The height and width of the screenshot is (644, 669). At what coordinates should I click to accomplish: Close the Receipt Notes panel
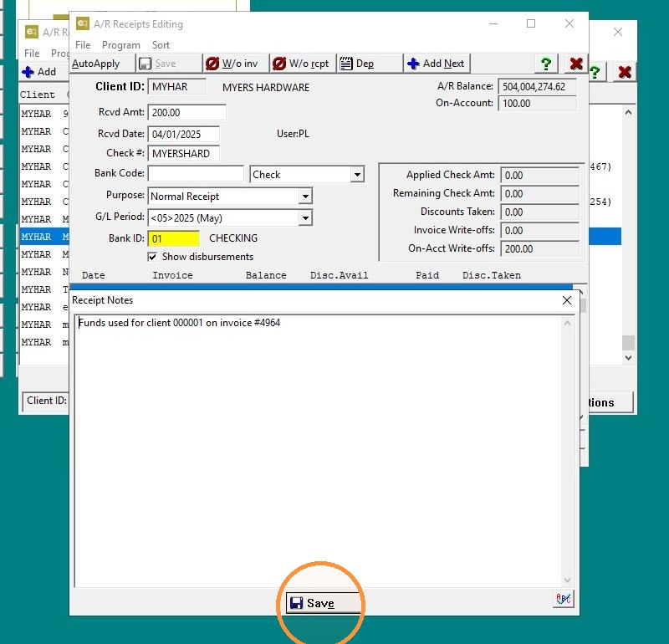click(x=567, y=300)
